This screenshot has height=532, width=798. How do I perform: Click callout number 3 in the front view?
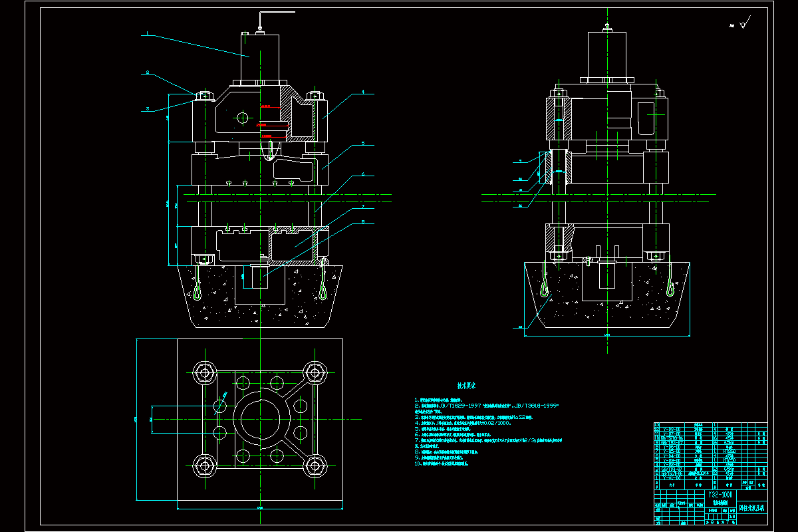coord(148,108)
